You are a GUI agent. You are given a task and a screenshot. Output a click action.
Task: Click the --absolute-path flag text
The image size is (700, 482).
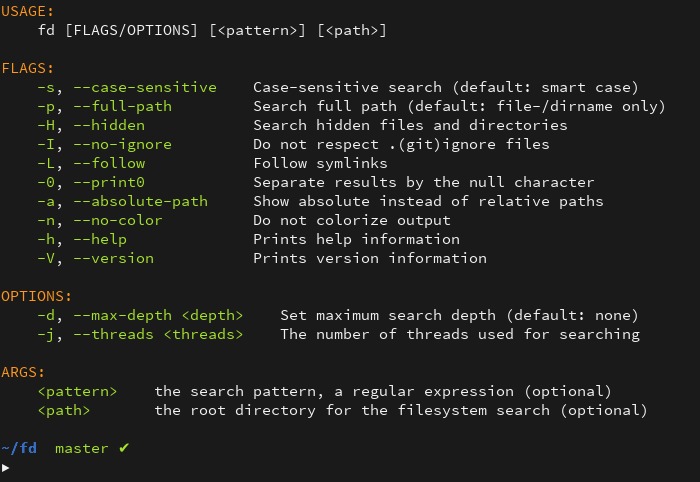141,202
